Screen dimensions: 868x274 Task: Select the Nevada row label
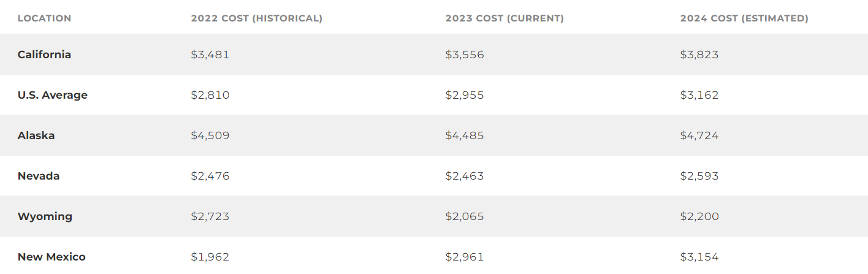point(39,176)
